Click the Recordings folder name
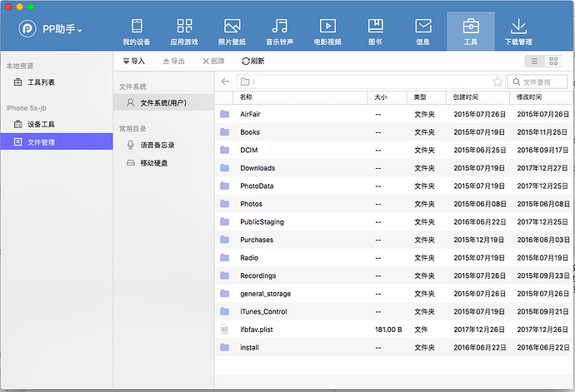Screen dimensions: 575x392 257,275
